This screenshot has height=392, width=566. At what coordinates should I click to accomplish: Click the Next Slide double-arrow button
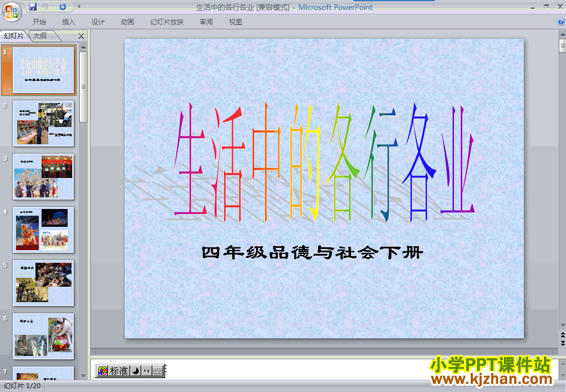(x=562, y=343)
